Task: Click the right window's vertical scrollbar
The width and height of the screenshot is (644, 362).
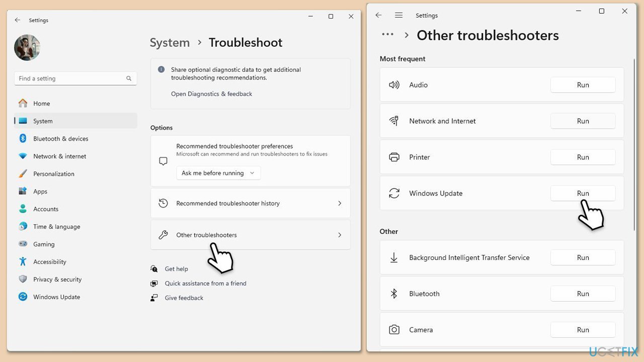Action: tap(635, 146)
